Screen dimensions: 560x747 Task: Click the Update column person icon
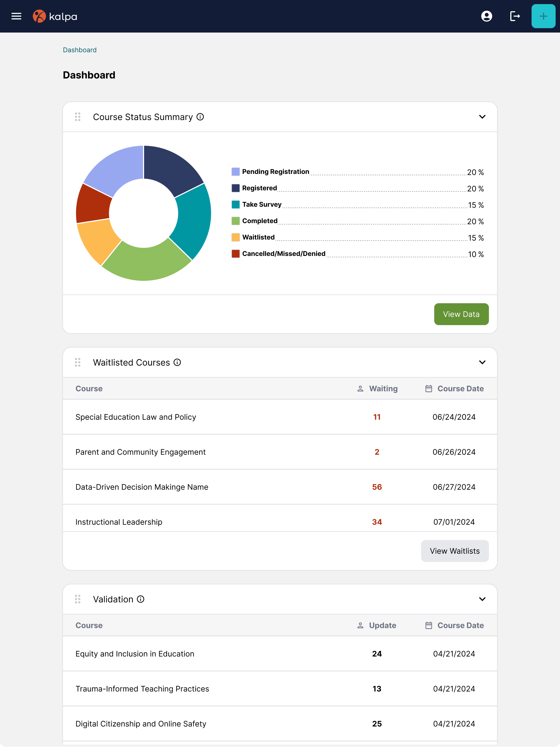(x=360, y=625)
